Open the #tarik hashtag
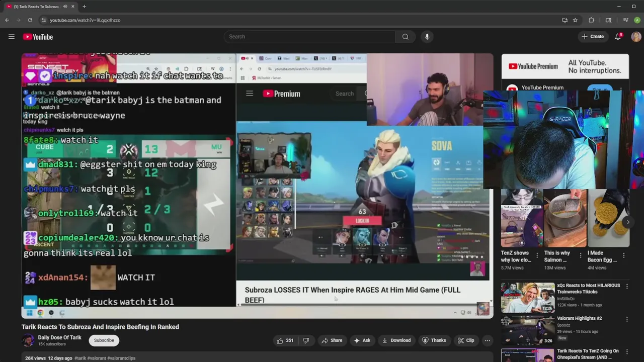This screenshot has height=362, width=644. 81,358
